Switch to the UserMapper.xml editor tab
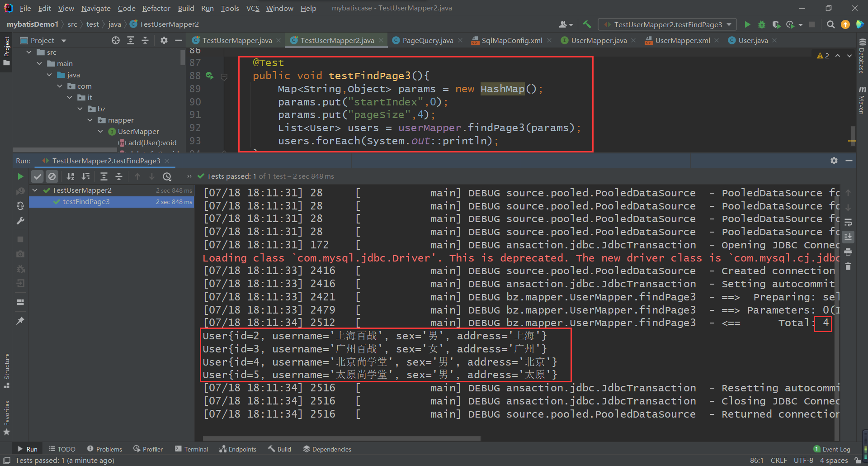This screenshot has height=466, width=868. tap(682, 40)
